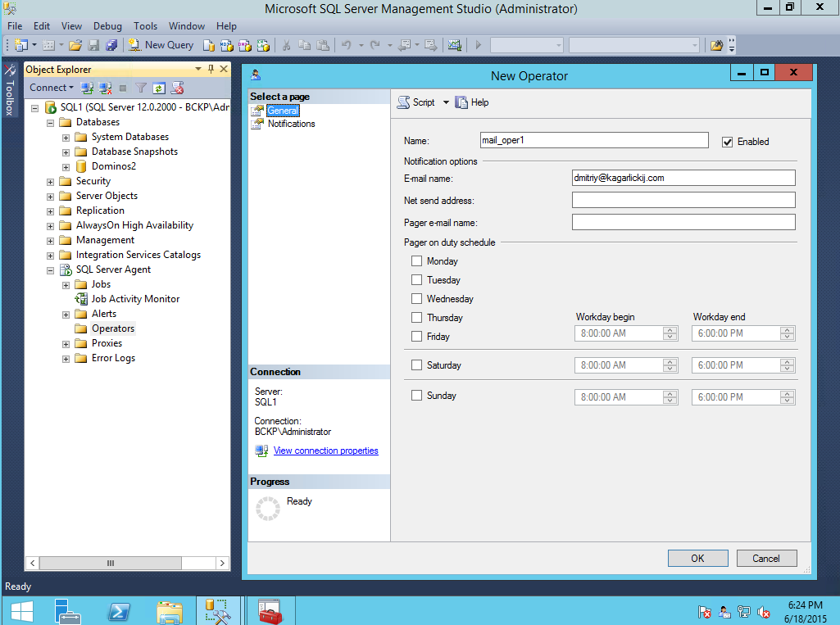Click the Open File folder icon
Viewport: 840px width, 625px height.
75,45
